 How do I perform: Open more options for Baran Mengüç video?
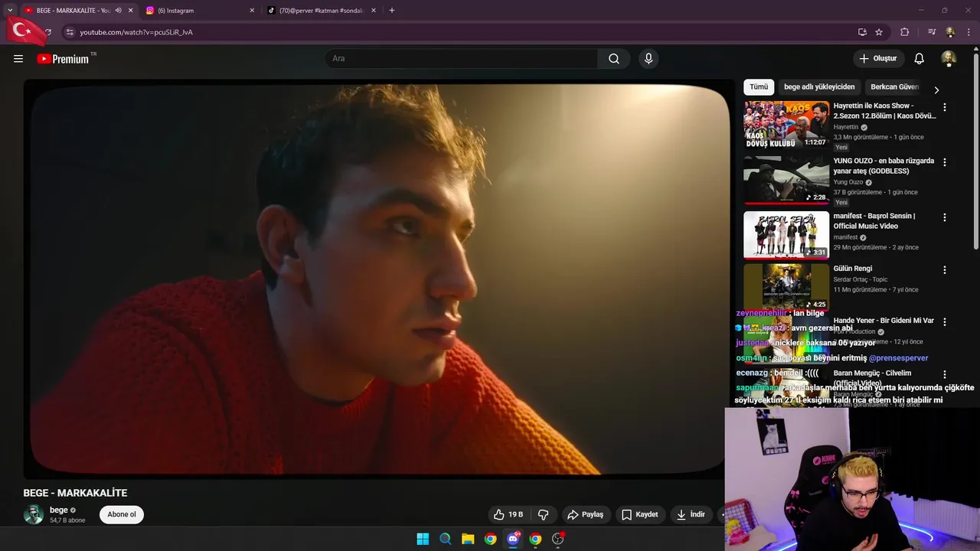click(944, 375)
